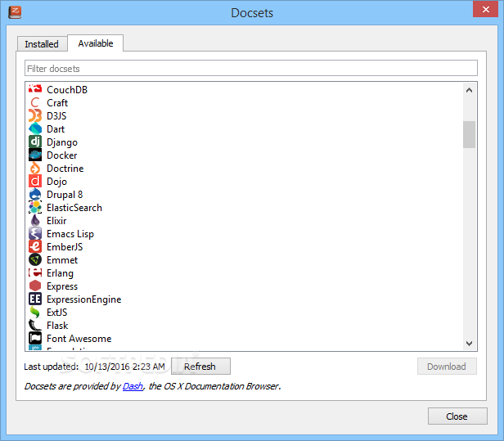Choose the Emacs Lisp entry
The width and height of the screenshot is (504, 441).
pyautogui.click(x=70, y=234)
